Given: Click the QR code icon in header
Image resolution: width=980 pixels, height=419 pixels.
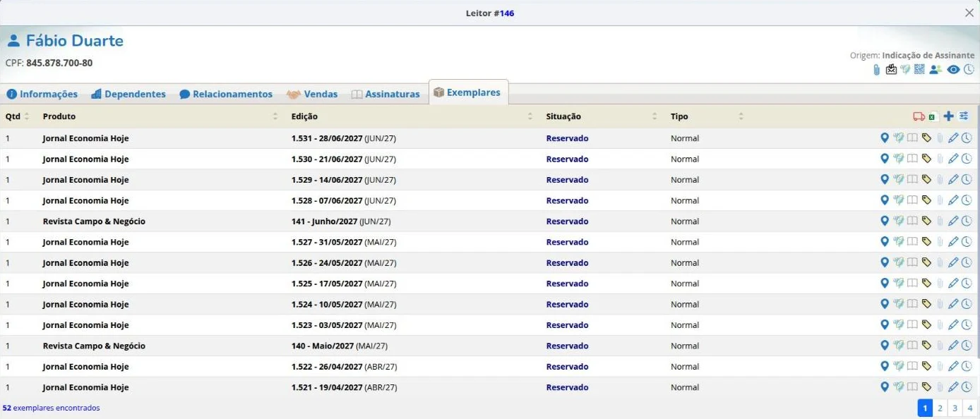Looking at the screenshot, I should tap(919, 69).
